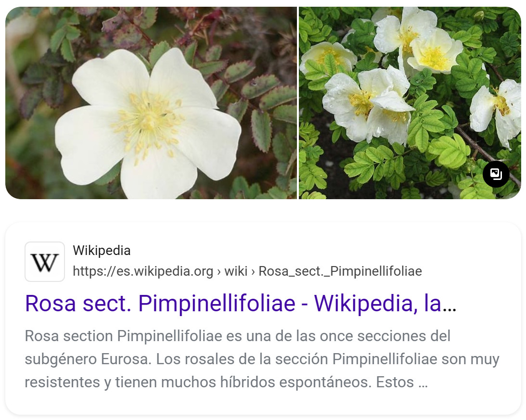Select the wiki breadcrumb segment
This screenshot has width=526, height=420.
coord(236,271)
